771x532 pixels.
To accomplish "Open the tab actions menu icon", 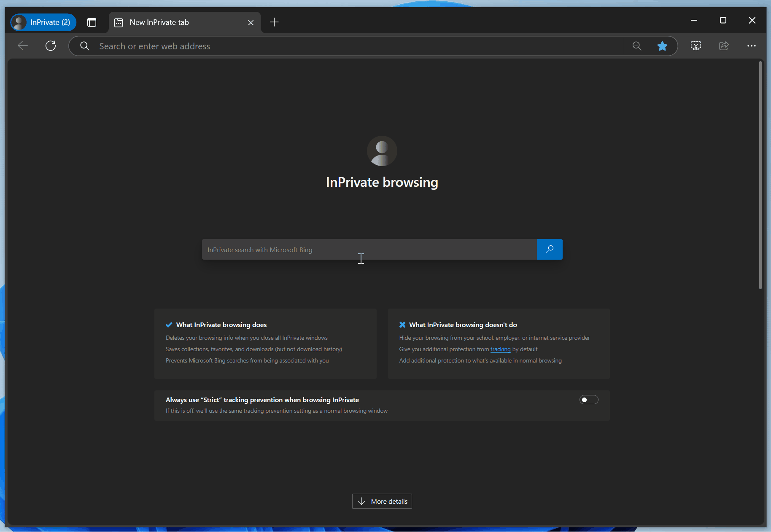I will [92, 22].
